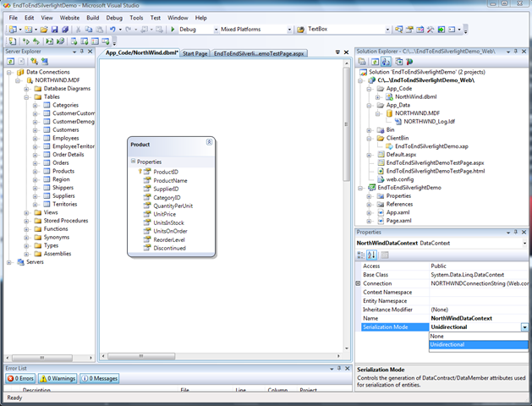The image size is (532, 406).
Task: Switch to the Start Page tab
Action: coord(195,53)
